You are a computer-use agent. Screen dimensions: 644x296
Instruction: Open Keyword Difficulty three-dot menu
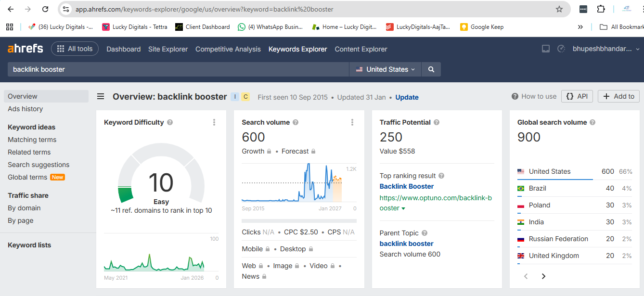click(x=214, y=122)
